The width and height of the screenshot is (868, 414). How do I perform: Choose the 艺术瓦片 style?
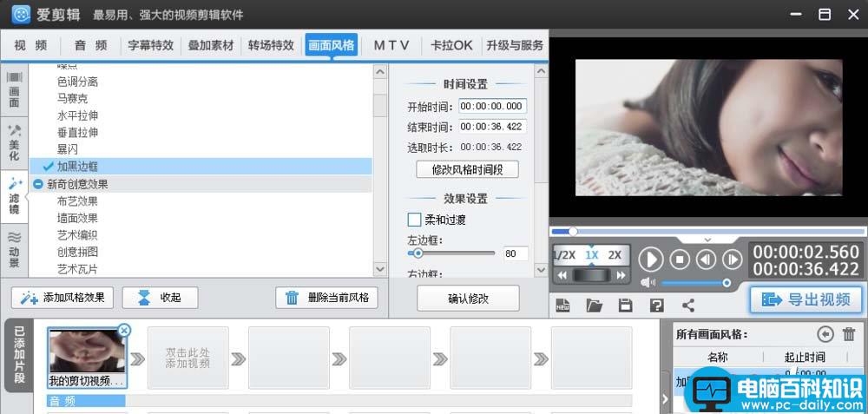[77, 269]
